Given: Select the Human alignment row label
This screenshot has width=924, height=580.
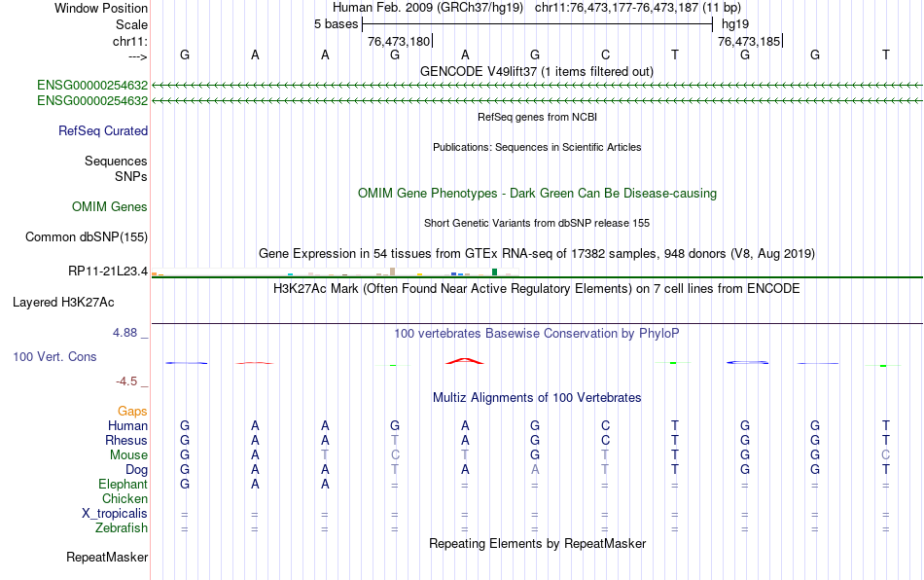Looking at the screenshot, I should [127, 425].
